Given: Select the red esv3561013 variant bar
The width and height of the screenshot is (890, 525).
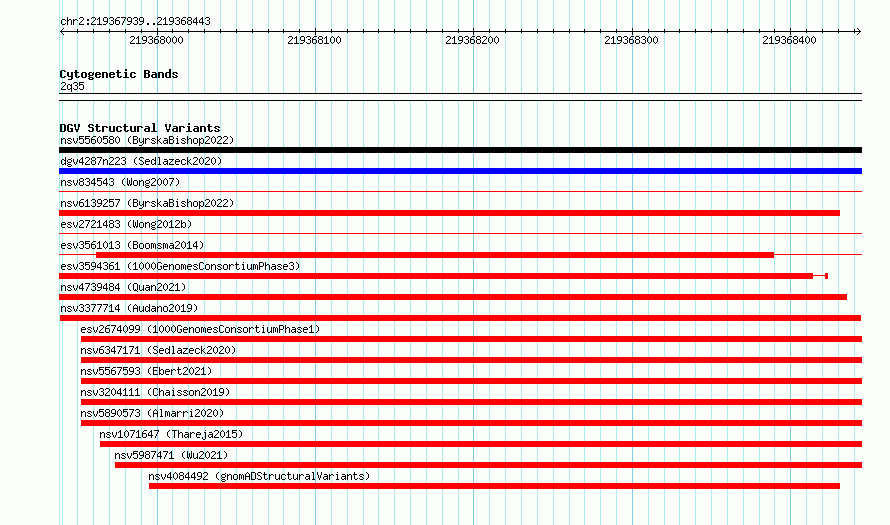Looking at the screenshot, I should 435,255.
